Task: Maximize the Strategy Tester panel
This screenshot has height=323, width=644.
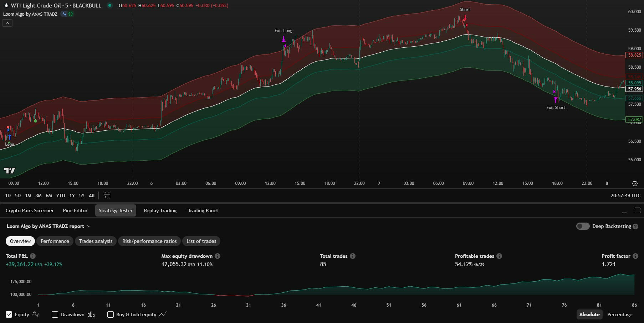Action: point(637,211)
